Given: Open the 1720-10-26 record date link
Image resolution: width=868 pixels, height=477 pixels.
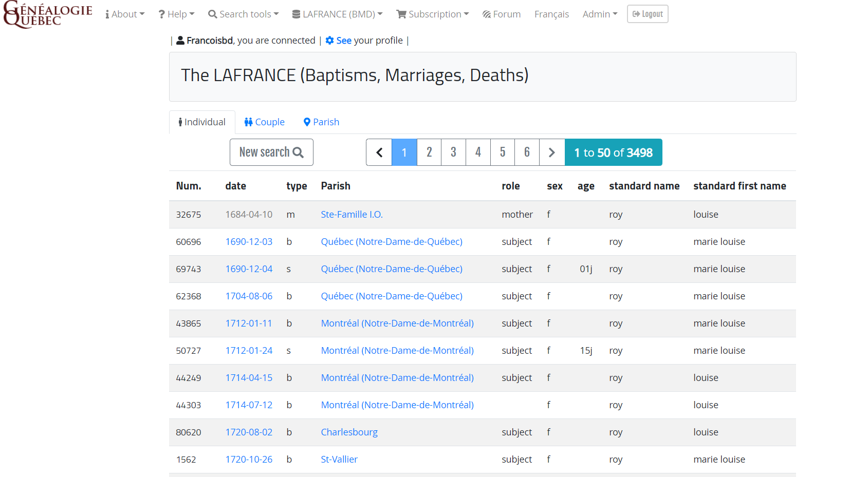Looking at the screenshot, I should click(x=249, y=460).
